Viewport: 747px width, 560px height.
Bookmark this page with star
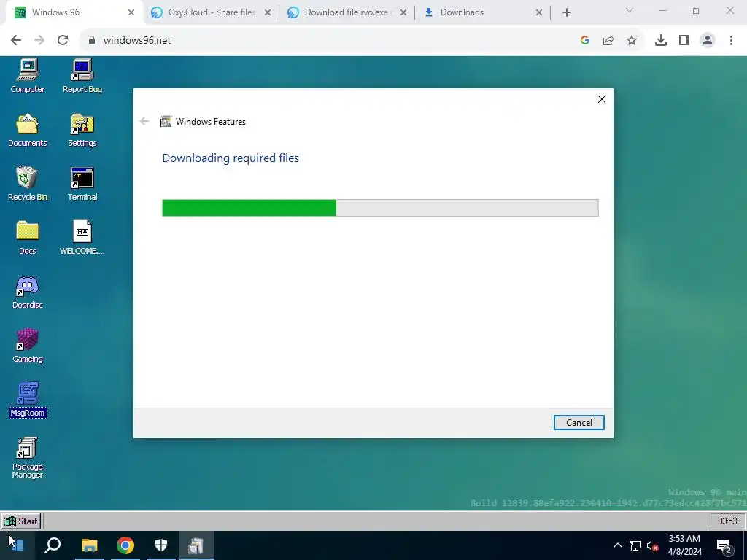pos(632,41)
